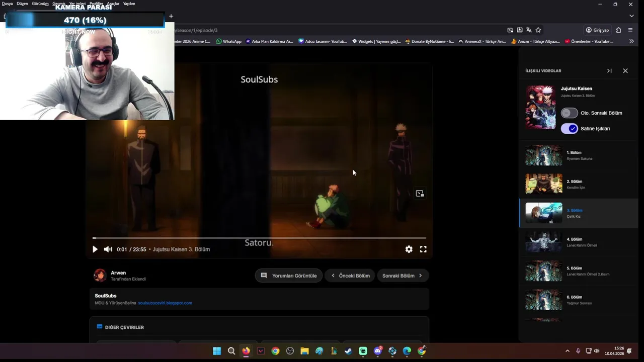Open WhatsApp bookmark
Viewport: 644px width, 362px height.
tap(229, 41)
